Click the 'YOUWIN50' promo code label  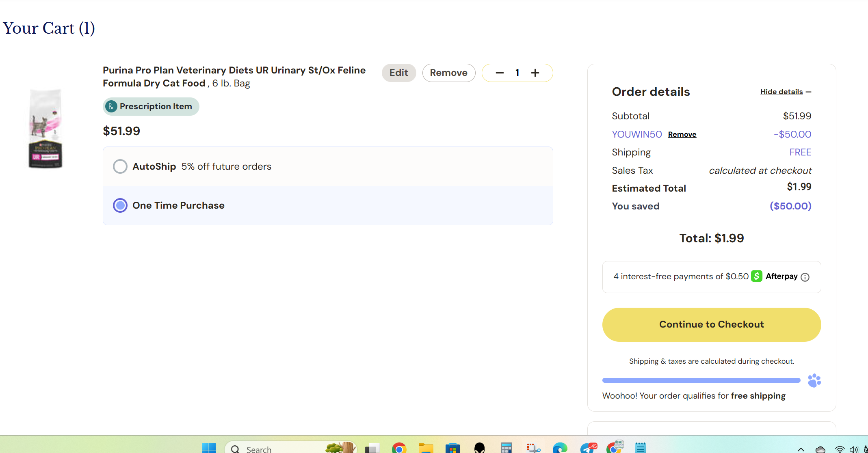[x=636, y=134]
